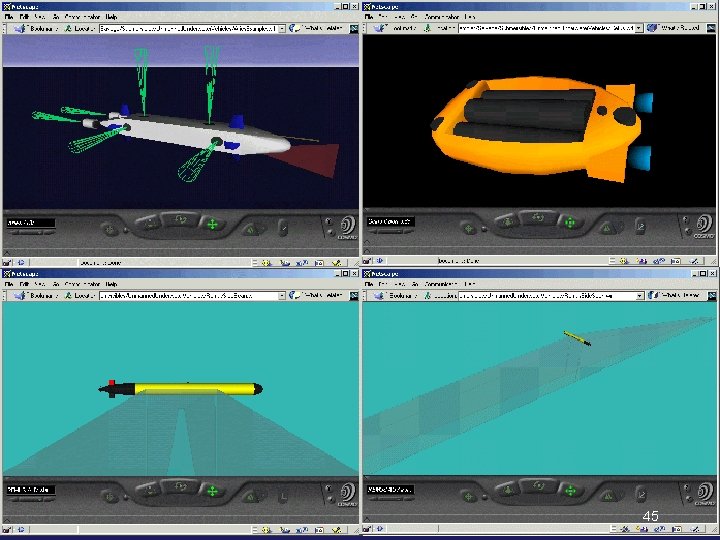
Task: Click Netscape N logo in white AUV window
Action: [354, 28]
